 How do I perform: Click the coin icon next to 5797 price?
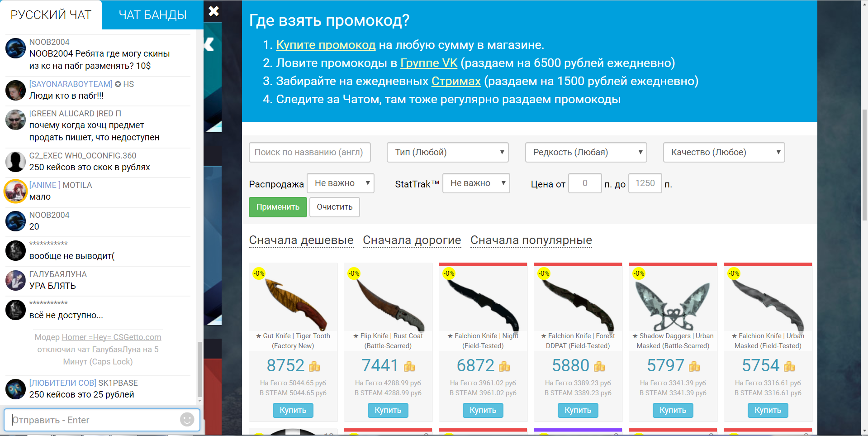pos(694,366)
